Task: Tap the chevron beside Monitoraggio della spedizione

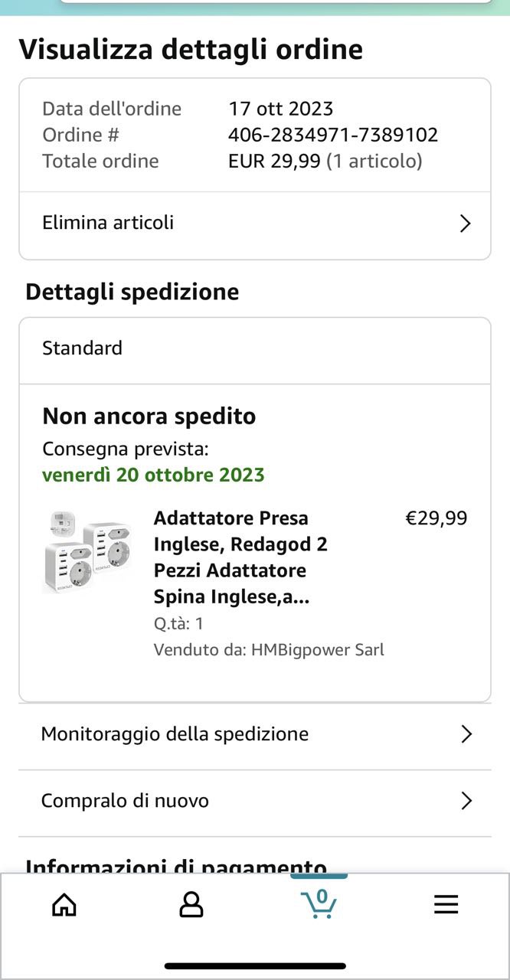Action: point(466,734)
